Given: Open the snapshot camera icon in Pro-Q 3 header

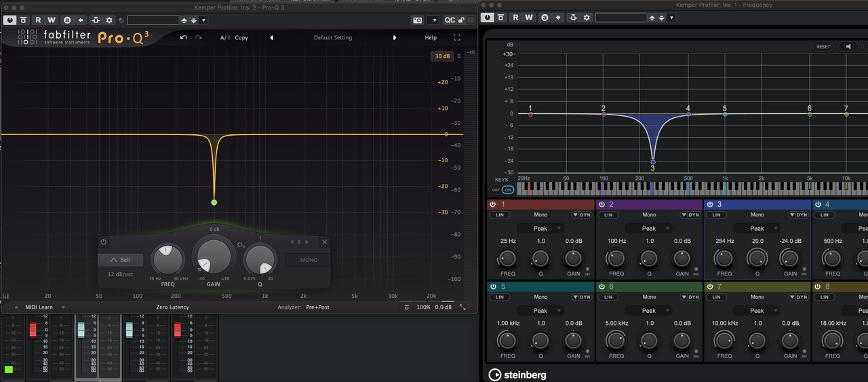Looking at the screenshot, I should [416, 20].
